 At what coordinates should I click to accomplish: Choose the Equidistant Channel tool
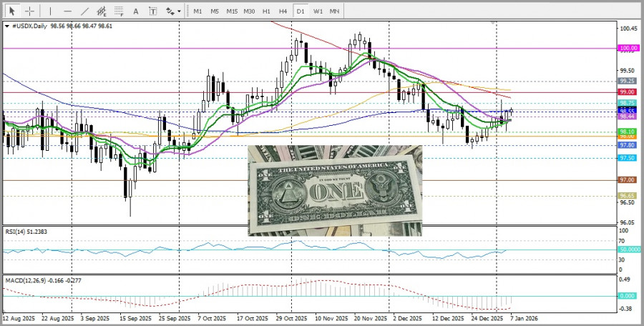pyautogui.click(x=102, y=11)
